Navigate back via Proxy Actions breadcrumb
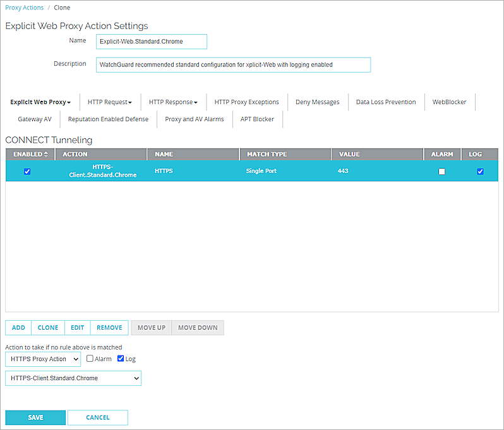The height and width of the screenshot is (430, 504). (25, 8)
